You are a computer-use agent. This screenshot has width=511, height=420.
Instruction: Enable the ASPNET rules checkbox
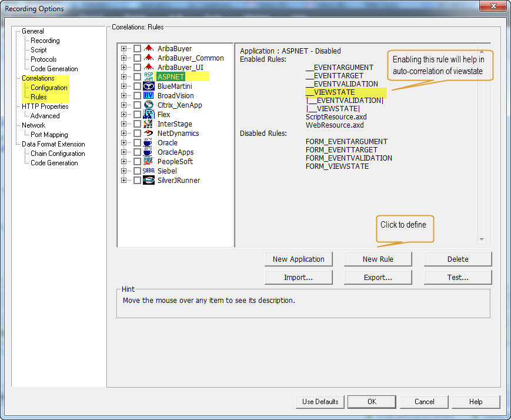(137, 77)
